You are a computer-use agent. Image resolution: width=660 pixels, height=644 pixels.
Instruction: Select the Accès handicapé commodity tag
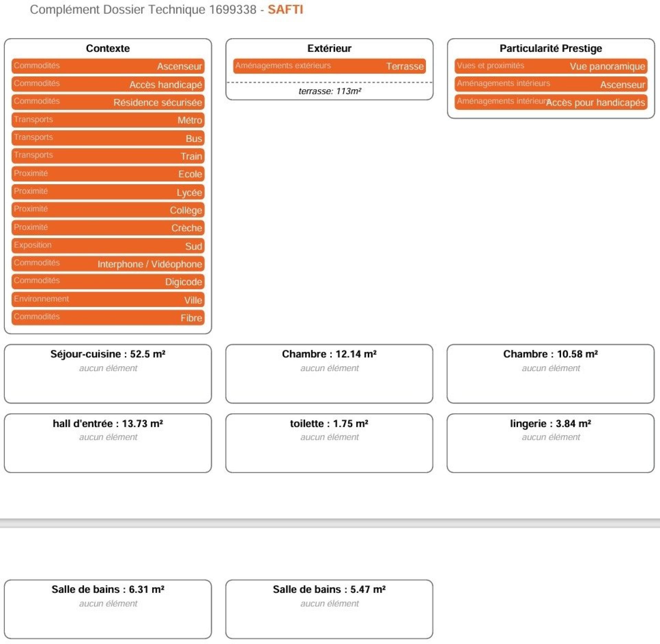point(108,84)
